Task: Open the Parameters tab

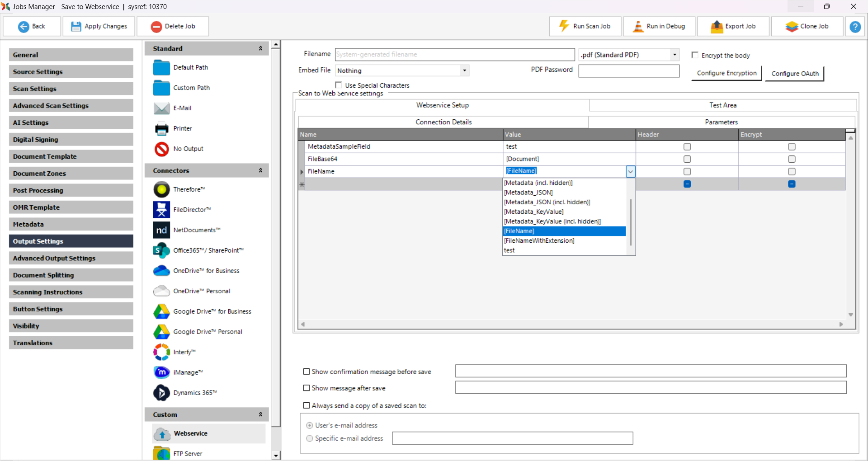Action: point(721,122)
